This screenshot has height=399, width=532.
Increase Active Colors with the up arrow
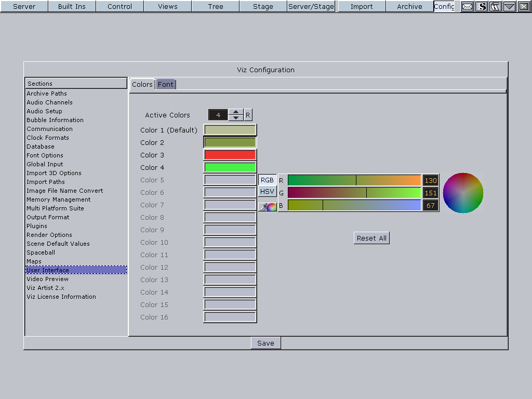tap(236, 112)
